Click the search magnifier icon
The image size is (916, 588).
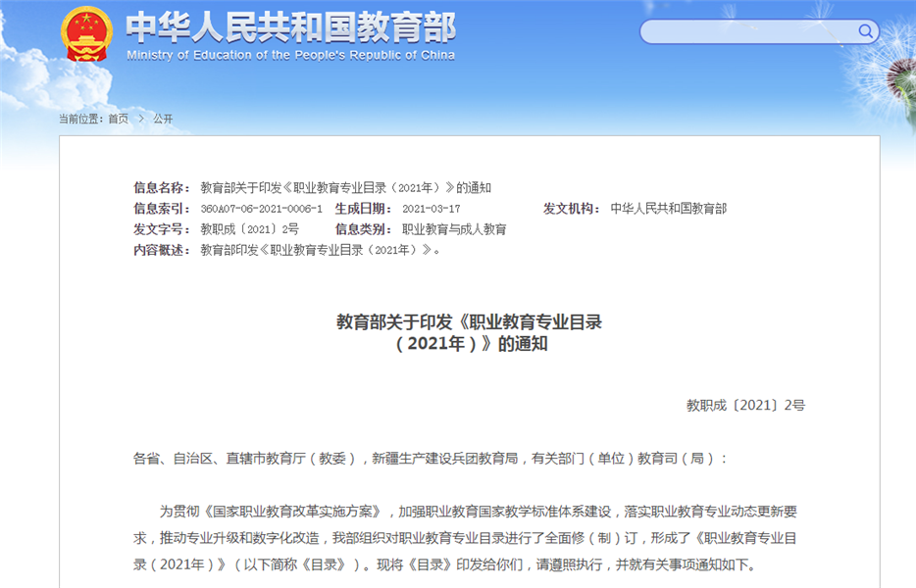(x=865, y=31)
